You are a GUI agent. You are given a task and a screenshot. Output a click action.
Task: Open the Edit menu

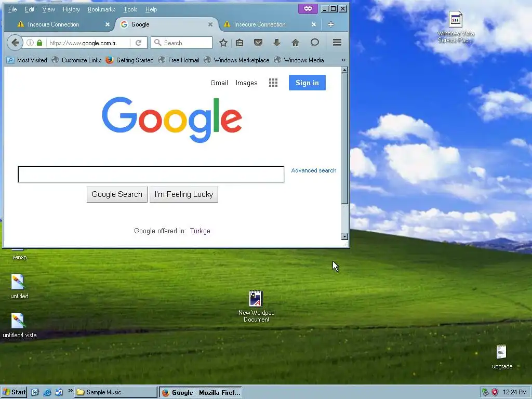click(30, 9)
